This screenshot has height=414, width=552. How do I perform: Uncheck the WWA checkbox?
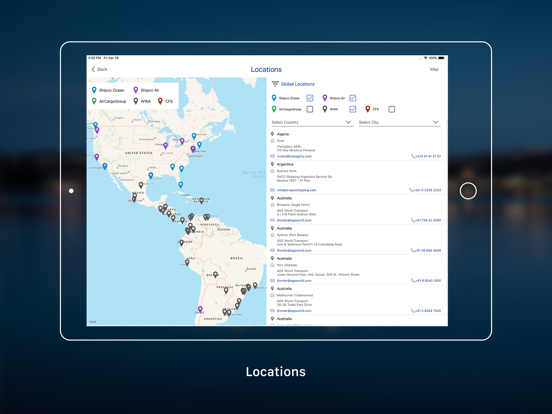coord(352,109)
